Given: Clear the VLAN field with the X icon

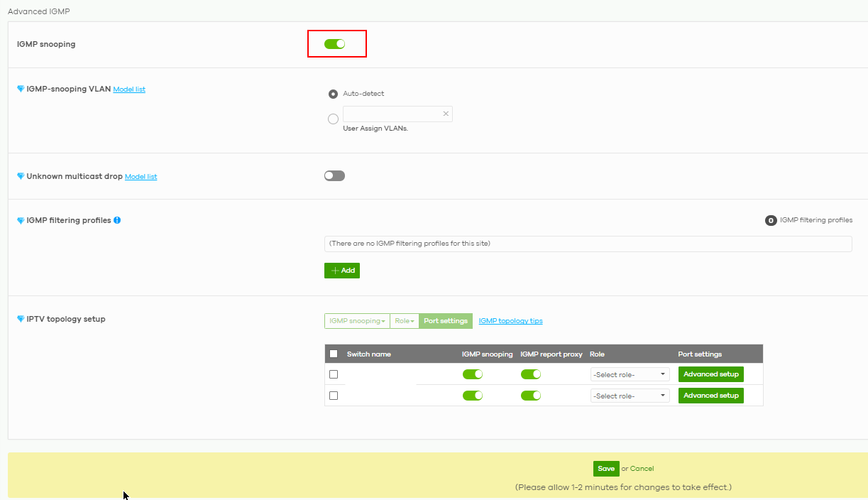Looking at the screenshot, I should (x=446, y=114).
